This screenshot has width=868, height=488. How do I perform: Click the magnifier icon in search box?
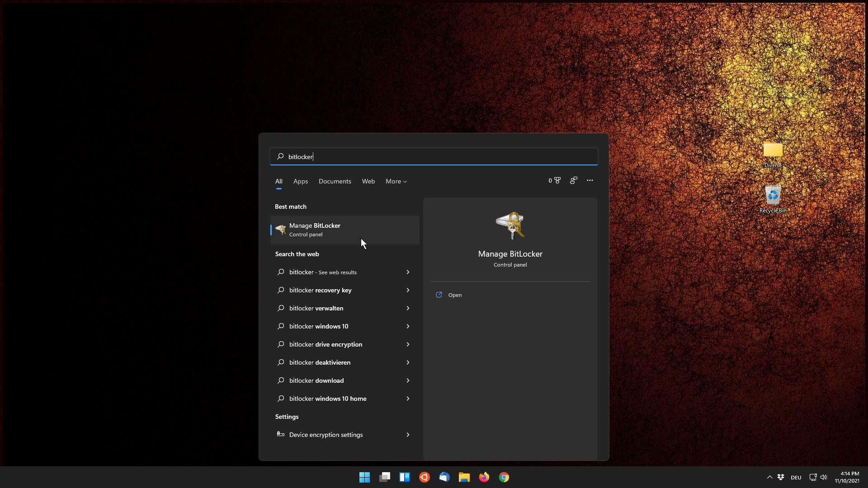[x=280, y=156]
